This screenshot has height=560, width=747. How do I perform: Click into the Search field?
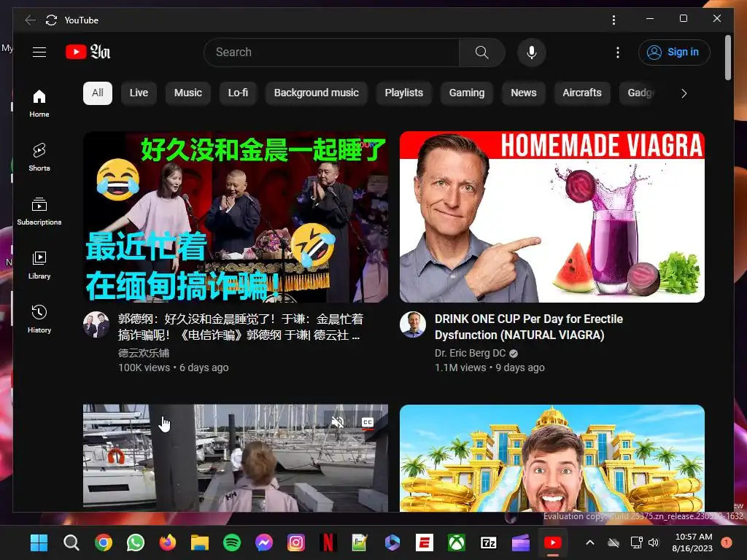coord(332,52)
